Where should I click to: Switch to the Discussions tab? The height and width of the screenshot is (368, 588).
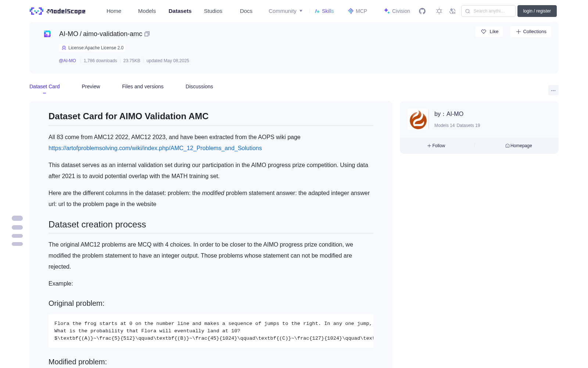pos(199,86)
